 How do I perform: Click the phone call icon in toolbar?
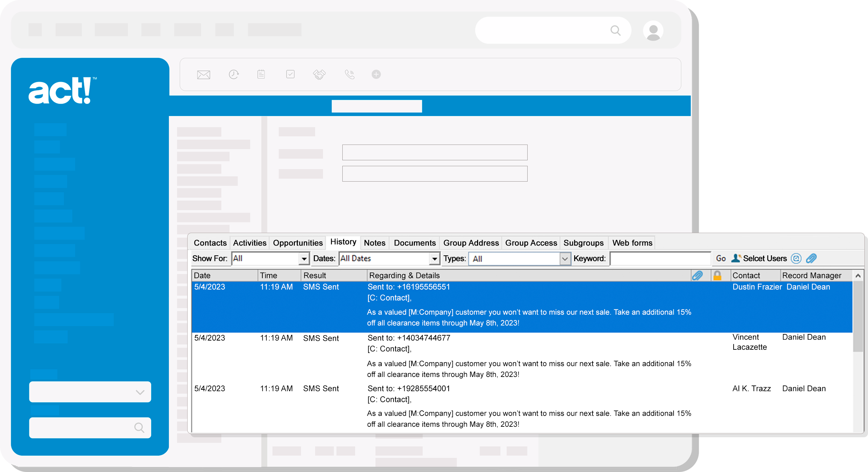[x=349, y=74]
